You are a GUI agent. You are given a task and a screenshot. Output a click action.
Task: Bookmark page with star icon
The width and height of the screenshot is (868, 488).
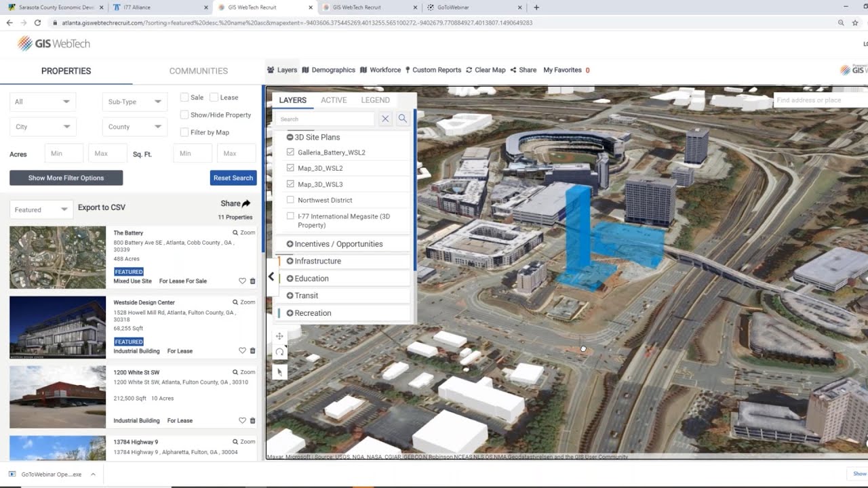(x=856, y=22)
